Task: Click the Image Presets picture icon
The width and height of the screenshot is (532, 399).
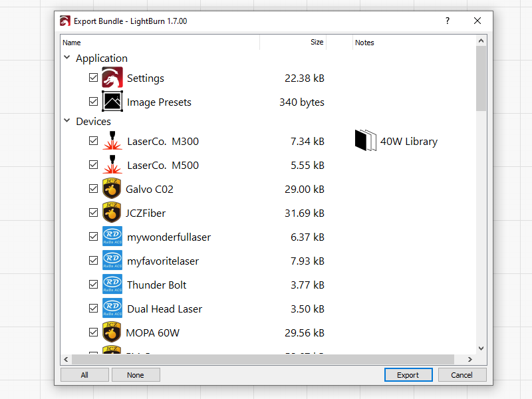Action: point(112,102)
